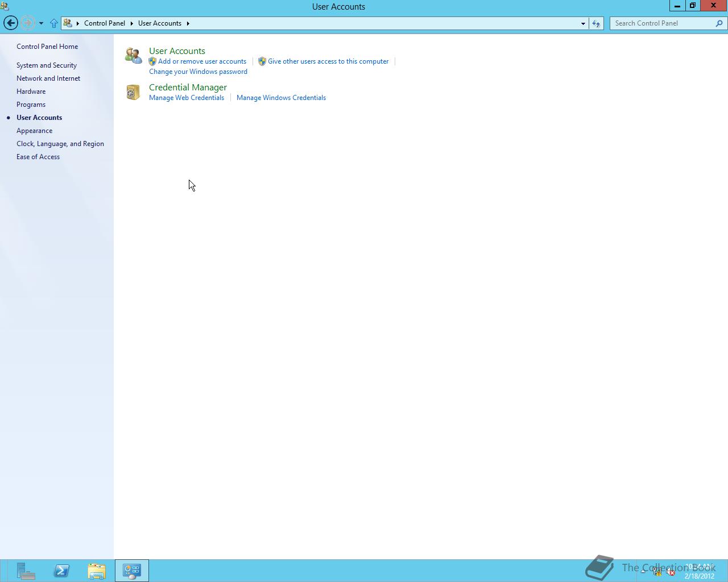728x582 pixels.
Task: Select Control Panel in the breadcrumb
Action: pyautogui.click(x=105, y=23)
